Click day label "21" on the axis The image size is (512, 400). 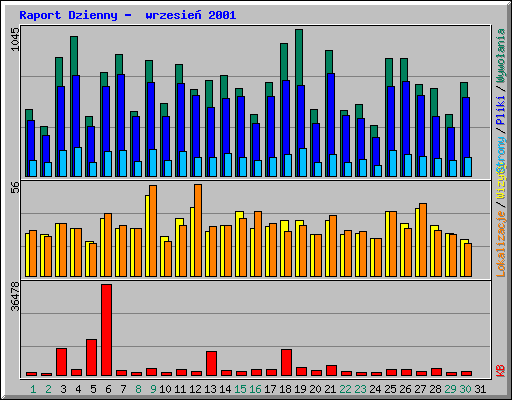pyautogui.click(x=330, y=389)
